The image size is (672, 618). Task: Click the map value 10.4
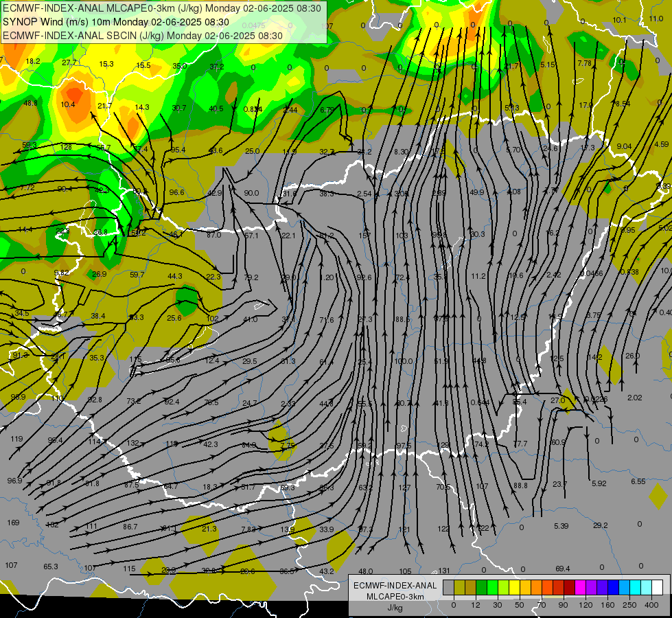[68, 104]
